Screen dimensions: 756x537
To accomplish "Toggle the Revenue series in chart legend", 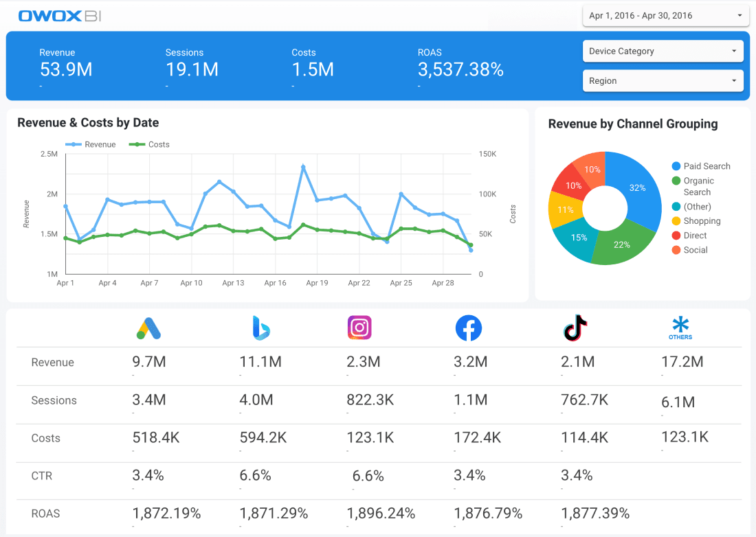I will coord(91,144).
